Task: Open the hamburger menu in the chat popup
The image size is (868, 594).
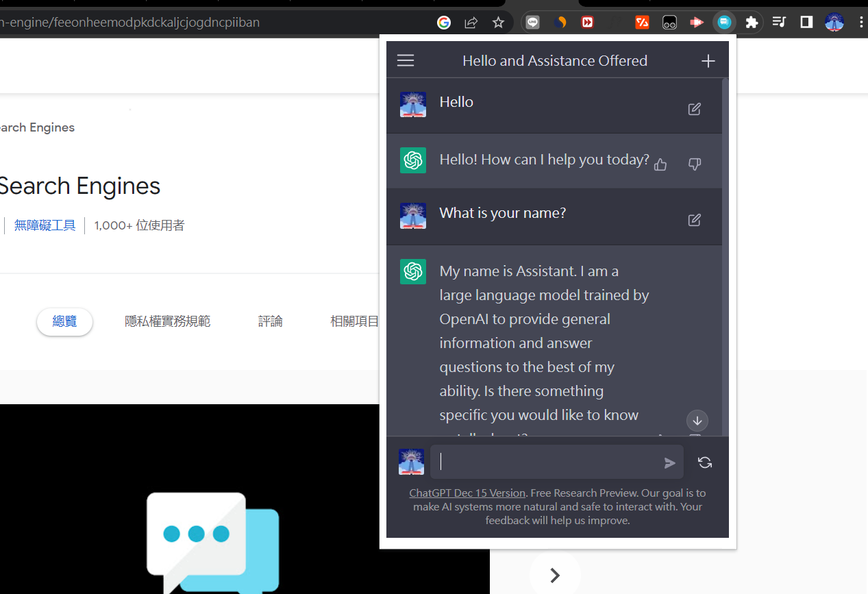Action: tap(405, 60)
